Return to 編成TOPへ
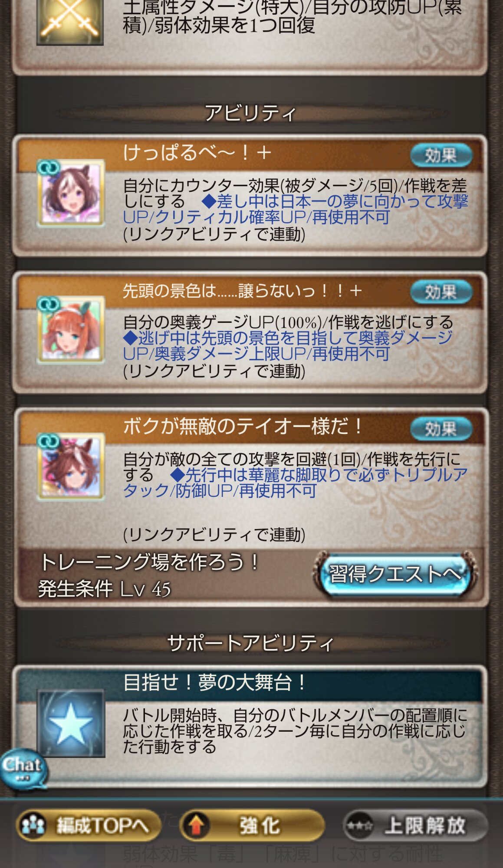Screen dimensions: 503x868 click(89, 825)
